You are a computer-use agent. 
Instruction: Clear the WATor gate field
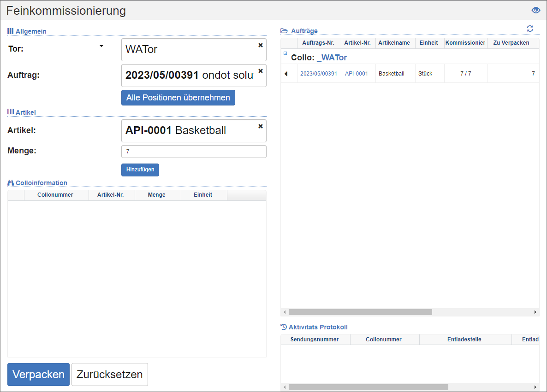tap(260, 45)
